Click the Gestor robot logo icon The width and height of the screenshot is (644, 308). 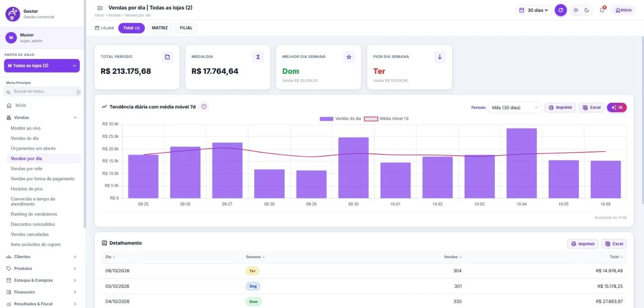(13, 14)
